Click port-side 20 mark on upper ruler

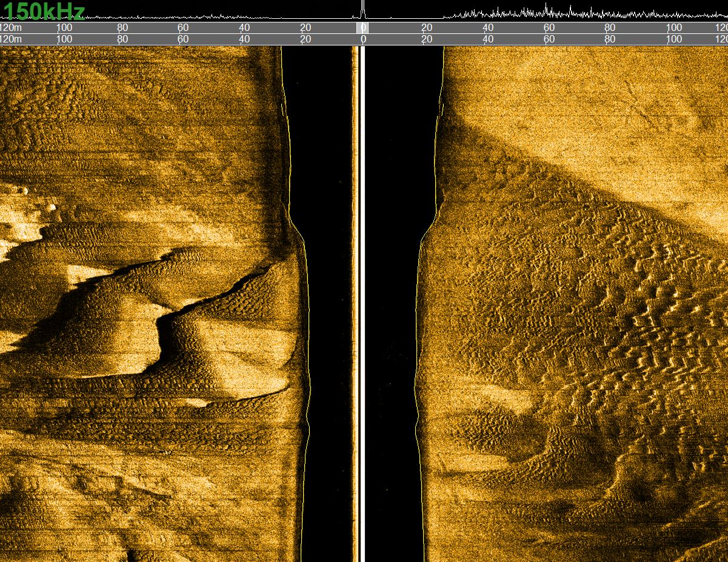pyautogui.click(x=306, y=28)
